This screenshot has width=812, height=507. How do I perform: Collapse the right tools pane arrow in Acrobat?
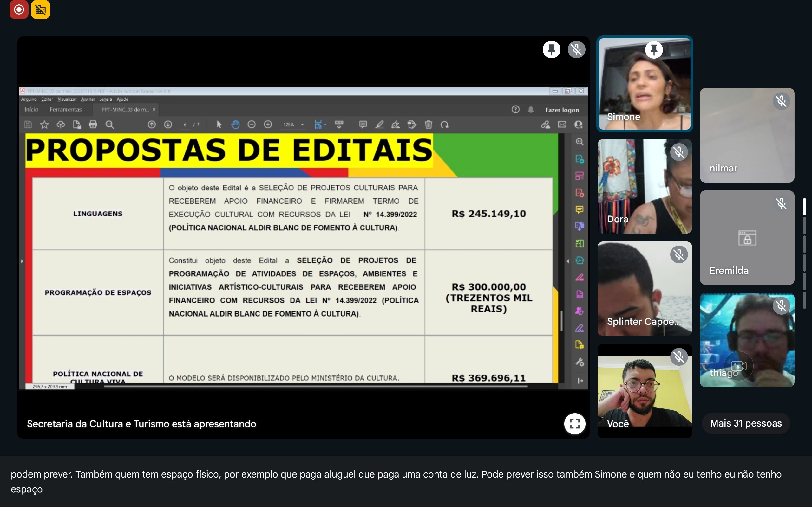point(568,261)
